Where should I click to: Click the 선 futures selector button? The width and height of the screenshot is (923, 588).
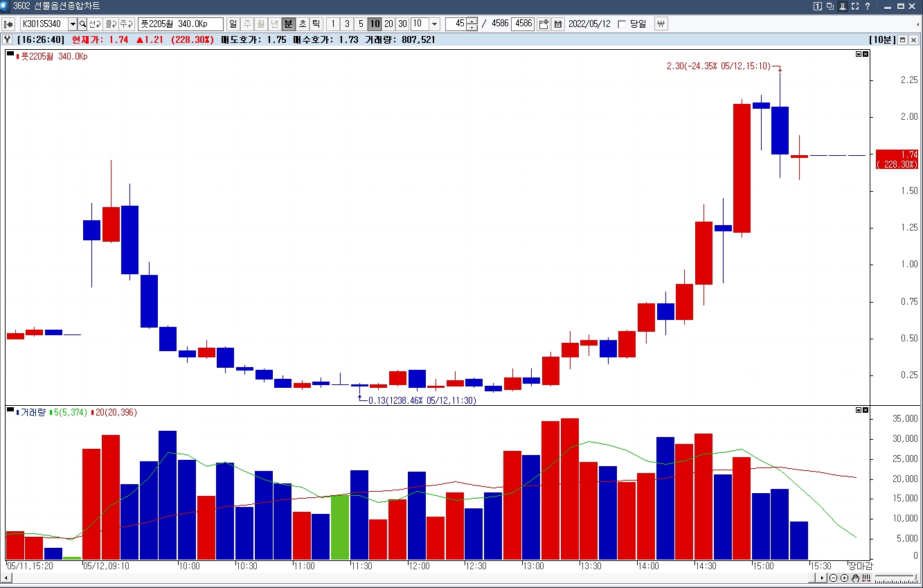(x=95, y=24)
